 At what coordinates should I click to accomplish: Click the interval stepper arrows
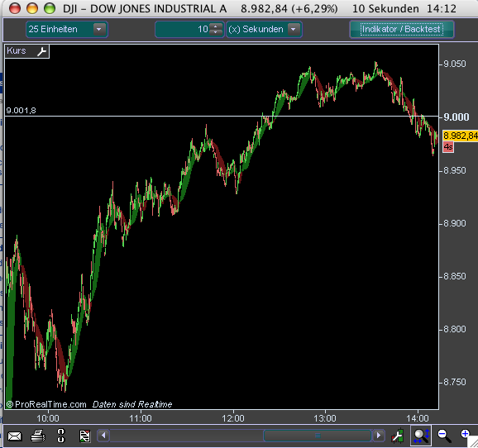pyautogui.click(x=216, y=30)
